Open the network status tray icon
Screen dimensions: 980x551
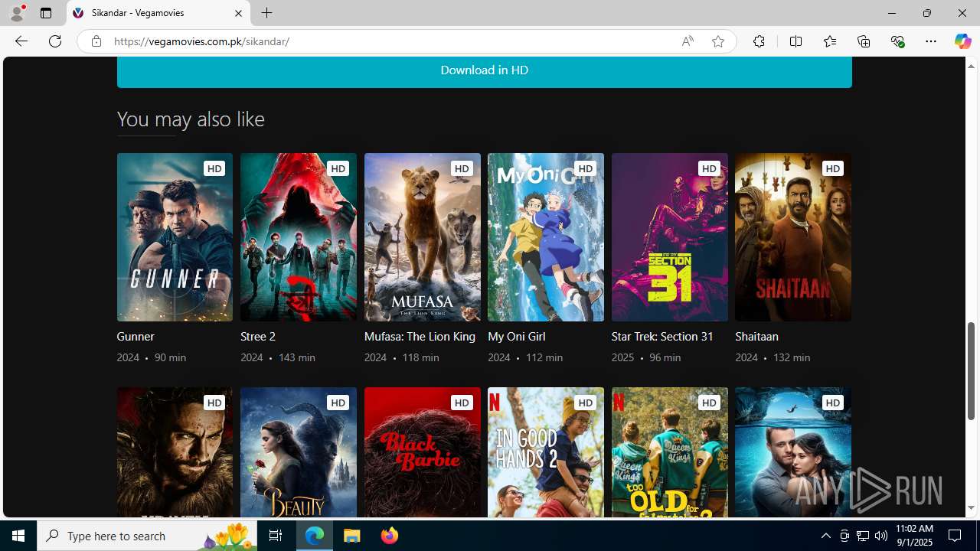coord(863,536)
